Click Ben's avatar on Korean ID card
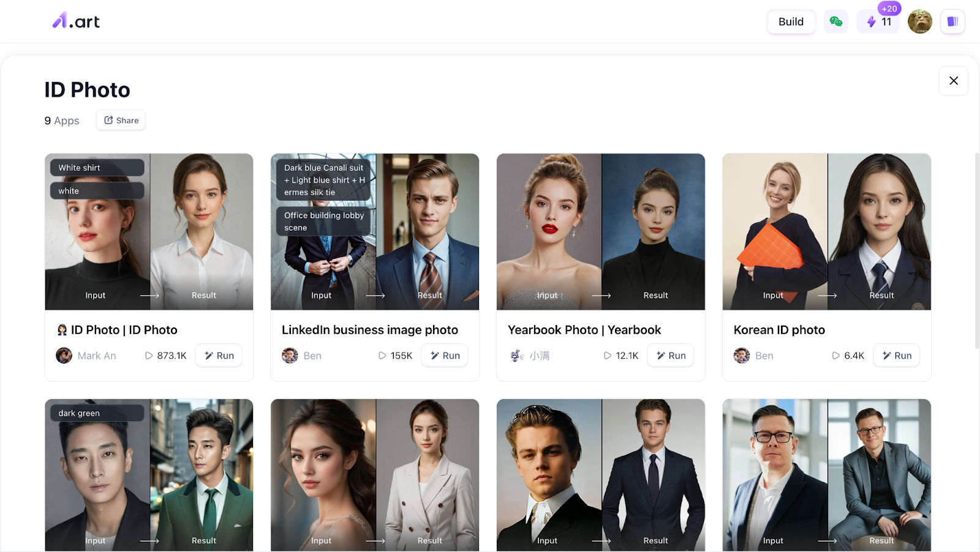 (742, 356)
